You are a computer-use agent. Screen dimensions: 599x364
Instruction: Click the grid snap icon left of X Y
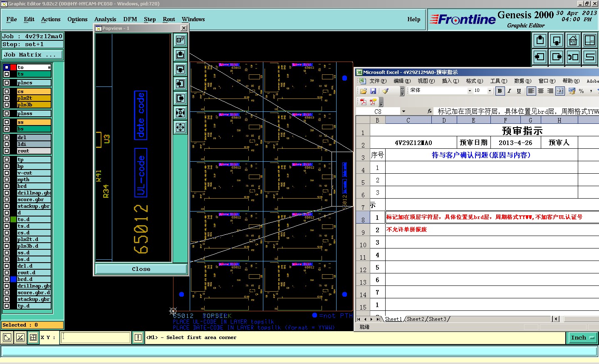pos(33,337)
